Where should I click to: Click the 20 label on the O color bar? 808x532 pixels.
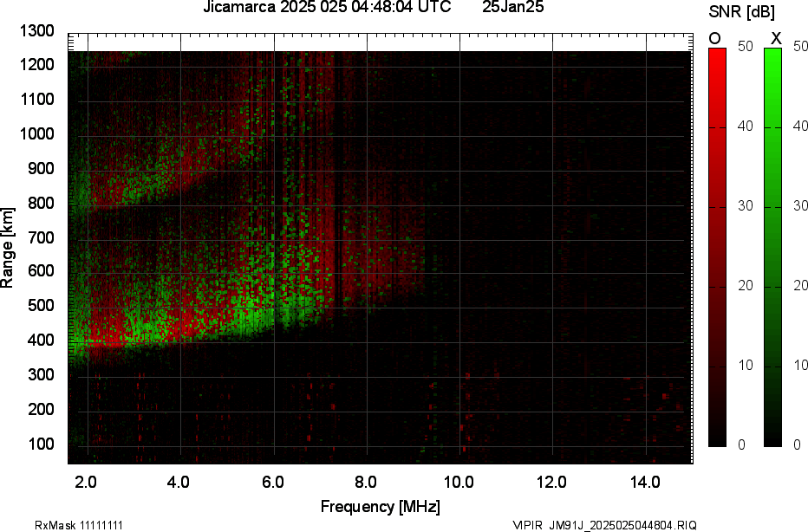[746, 285]
